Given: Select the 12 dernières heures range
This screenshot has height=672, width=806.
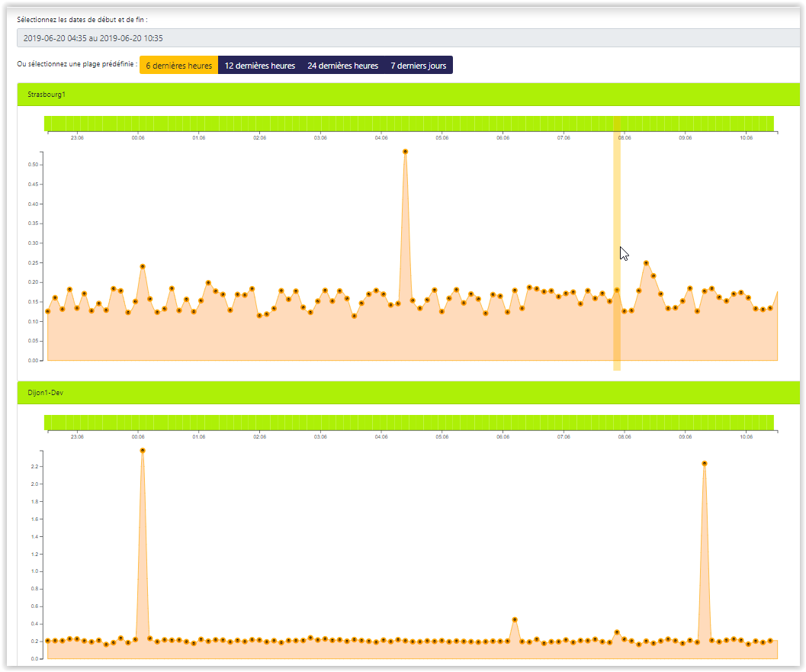Looking at the screenshot, I should (x=259, y=66).
